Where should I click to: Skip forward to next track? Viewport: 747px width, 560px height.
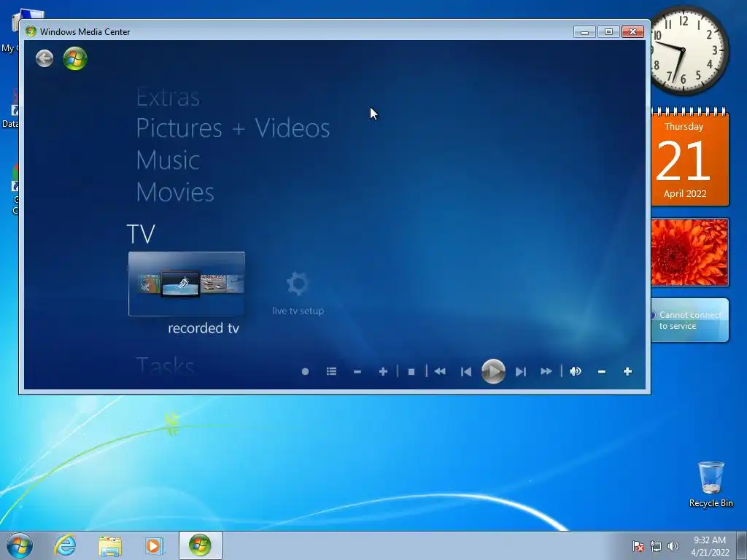tap(520, 371)
